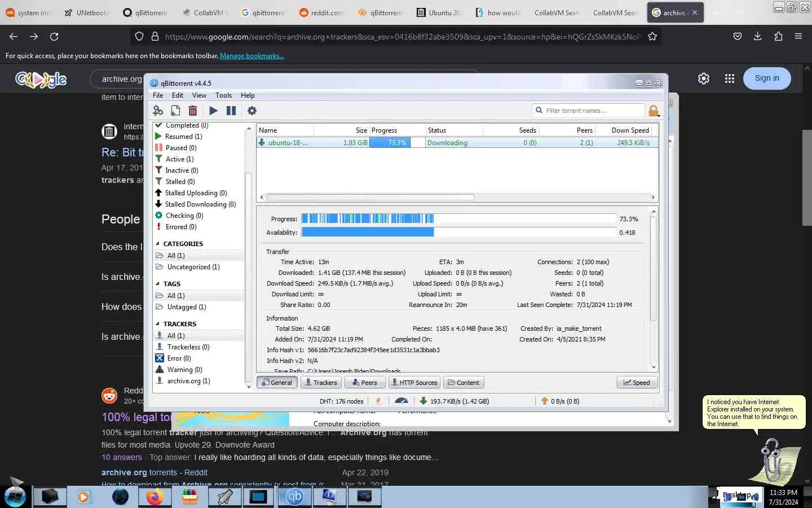Select Warning (0) tracker filter
812x508 pixels.
(x=184, y=370)
